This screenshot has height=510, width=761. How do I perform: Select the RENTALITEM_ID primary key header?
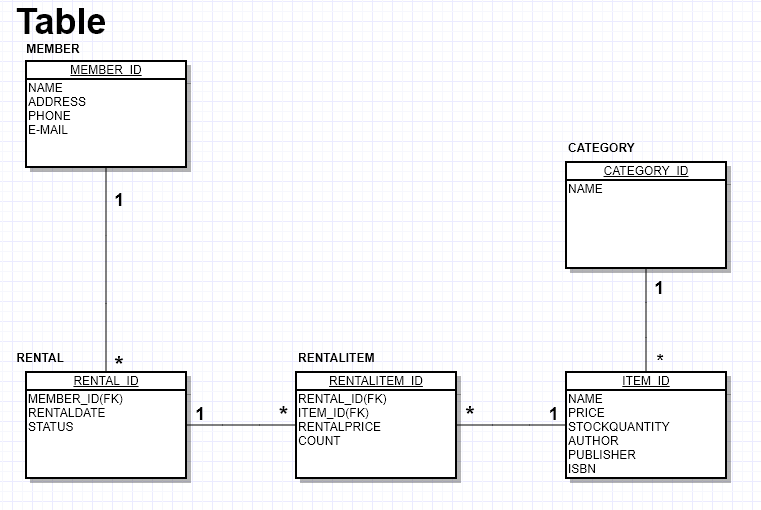pyautogui.click(x=376, y=381)
